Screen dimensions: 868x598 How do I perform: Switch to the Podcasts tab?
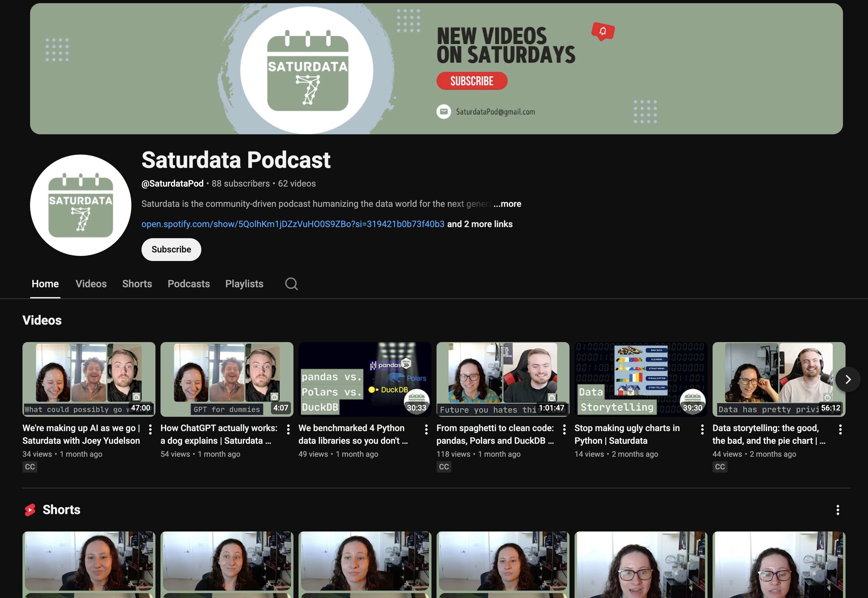tap(189, 283)
